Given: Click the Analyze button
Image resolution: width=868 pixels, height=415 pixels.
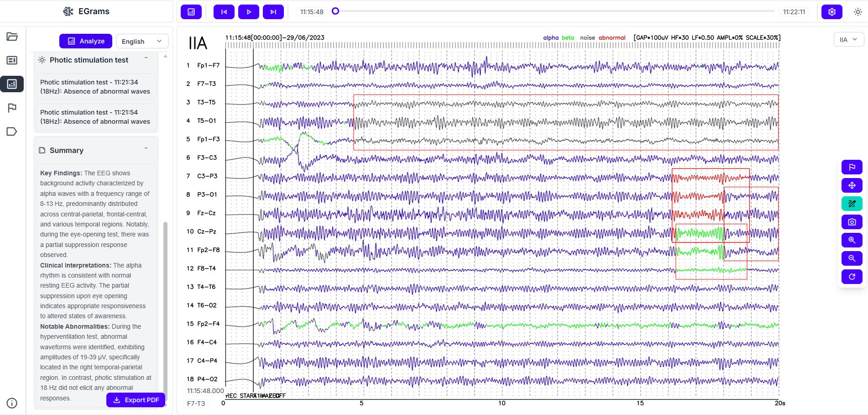Looking at the screenshot, I should [x=86, y=41].
